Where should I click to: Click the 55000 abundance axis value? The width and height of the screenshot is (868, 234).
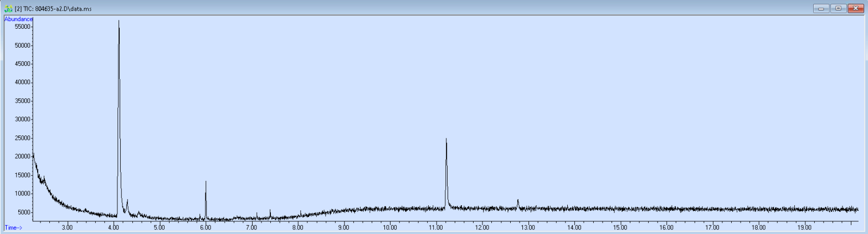pyautogui.click(x=22, y=27)
